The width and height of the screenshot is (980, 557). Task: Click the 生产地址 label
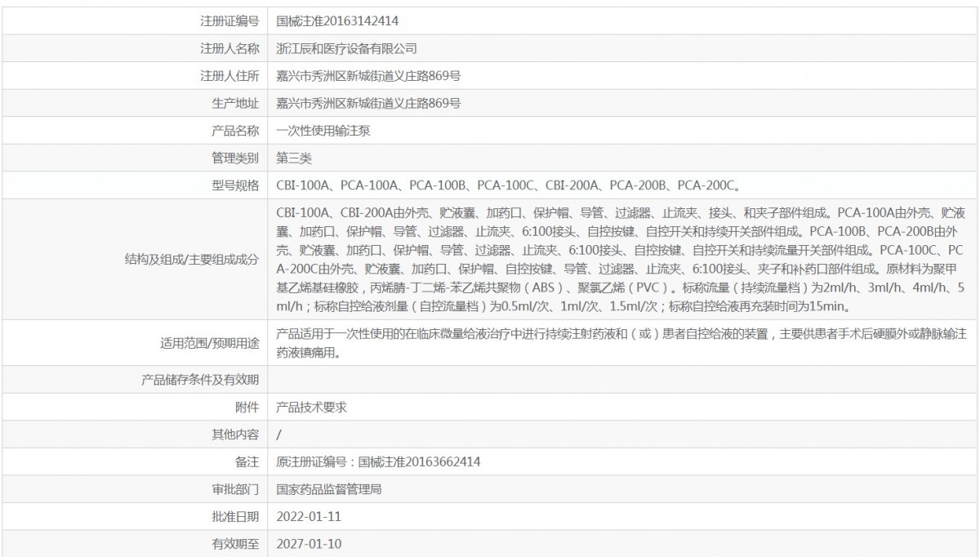click(x=236, y=103)
